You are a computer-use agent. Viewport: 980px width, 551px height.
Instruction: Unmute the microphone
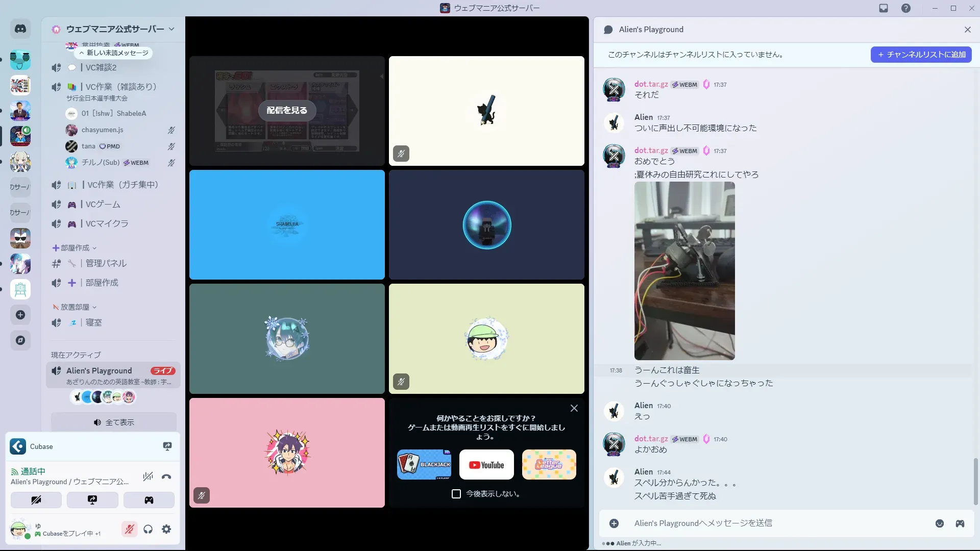[129, 529]
